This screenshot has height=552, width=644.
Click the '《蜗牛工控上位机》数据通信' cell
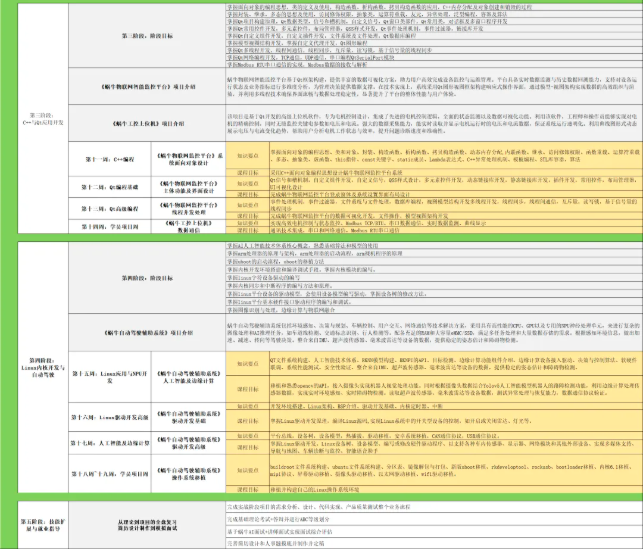[189, 227]
